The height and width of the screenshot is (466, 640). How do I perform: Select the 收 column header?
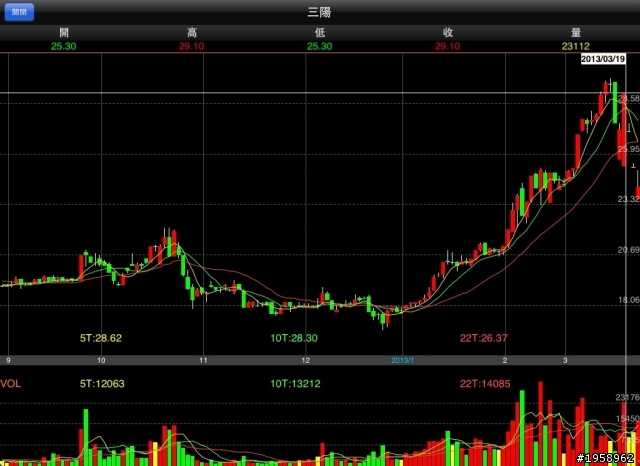click(448, 33)
